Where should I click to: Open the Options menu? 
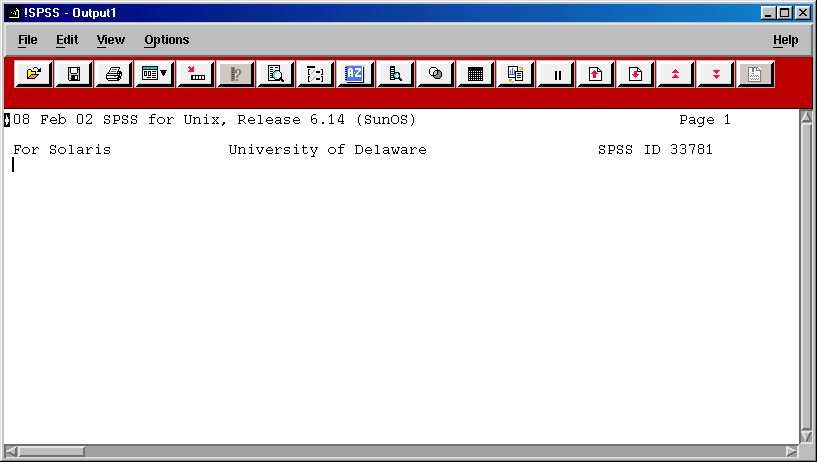pyautogui.click(x=166, y=40)
